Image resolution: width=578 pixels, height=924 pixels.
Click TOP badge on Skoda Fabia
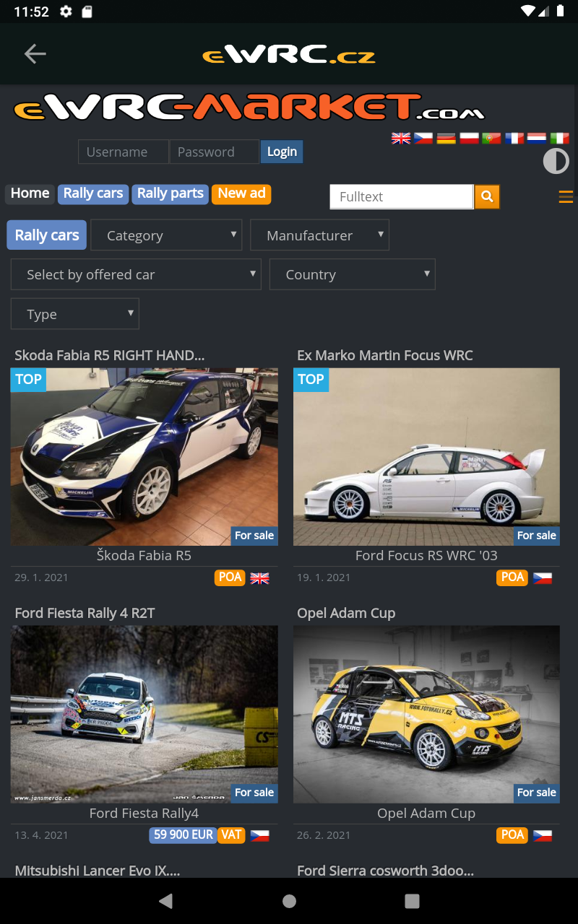pyautogui.click(x=28, y=380)
